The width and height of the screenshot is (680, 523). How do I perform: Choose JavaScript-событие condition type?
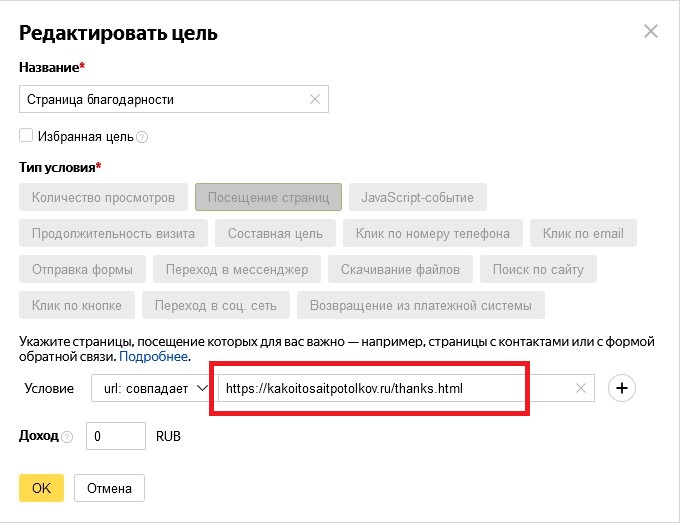pyautogui.click(x=418, y=197)
